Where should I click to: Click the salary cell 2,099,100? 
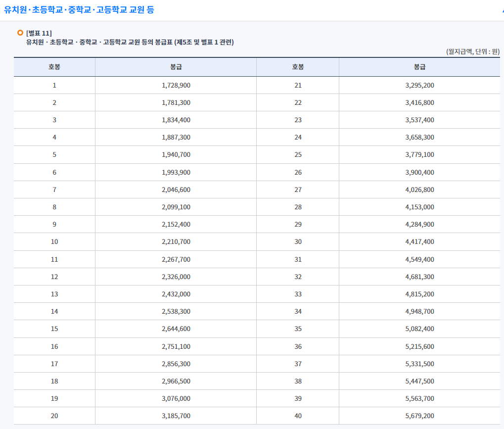(176, 207)
